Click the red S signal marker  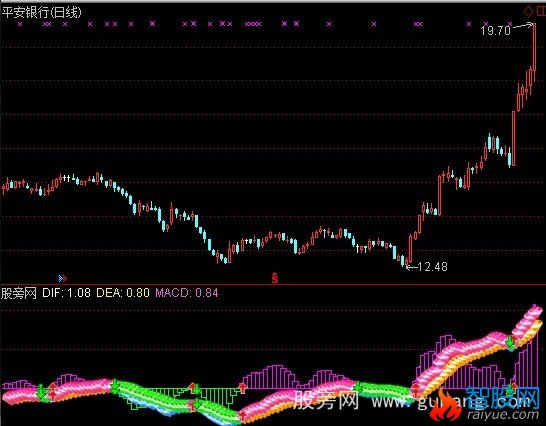[275, 278]
